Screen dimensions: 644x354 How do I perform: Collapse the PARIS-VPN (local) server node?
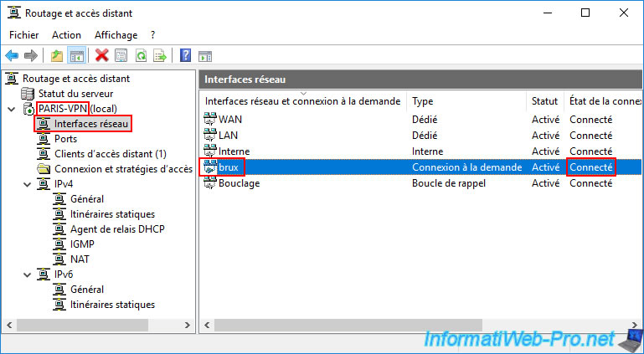[11, 109]
